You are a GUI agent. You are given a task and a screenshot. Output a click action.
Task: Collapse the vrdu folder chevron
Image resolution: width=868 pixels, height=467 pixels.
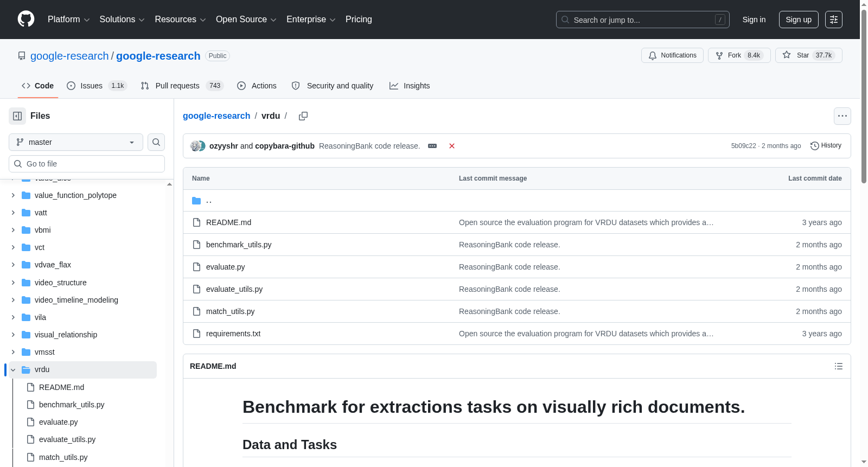click(13, 370)
